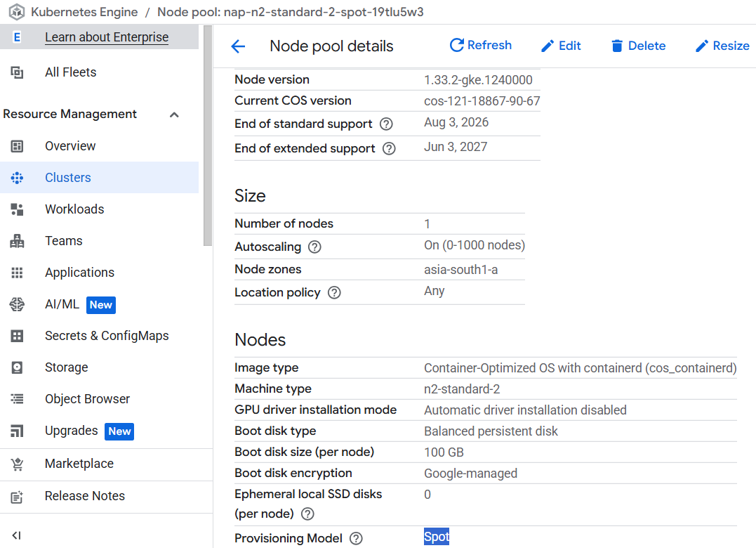This screenshot has width=756, height=548.
Task: Click help icon for Ephemeral local SSD disks
Action: pyautogui.click(x=307, y=514)
